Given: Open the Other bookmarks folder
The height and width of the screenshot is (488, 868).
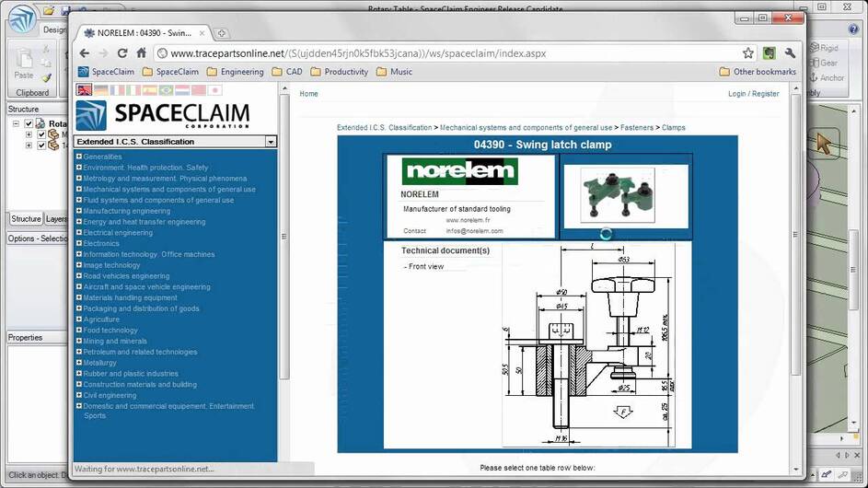Looking at the screenshot, I should pos(758,72).
